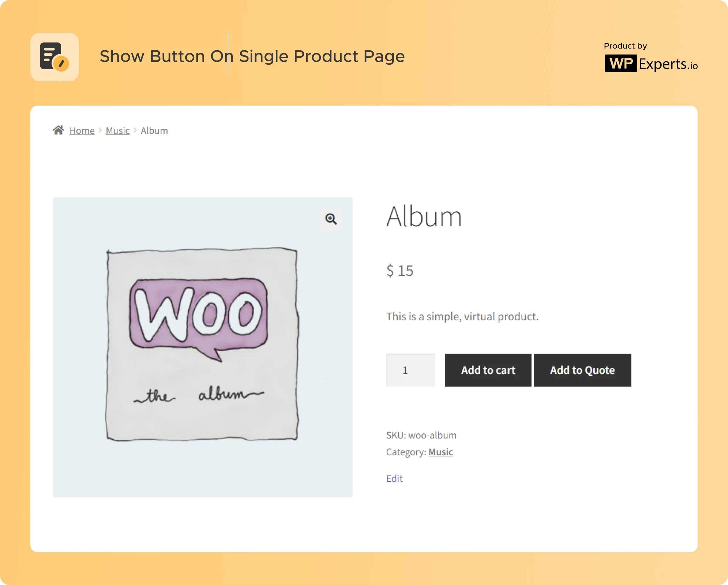Open the Music breadcrumb link

(117, 131)
